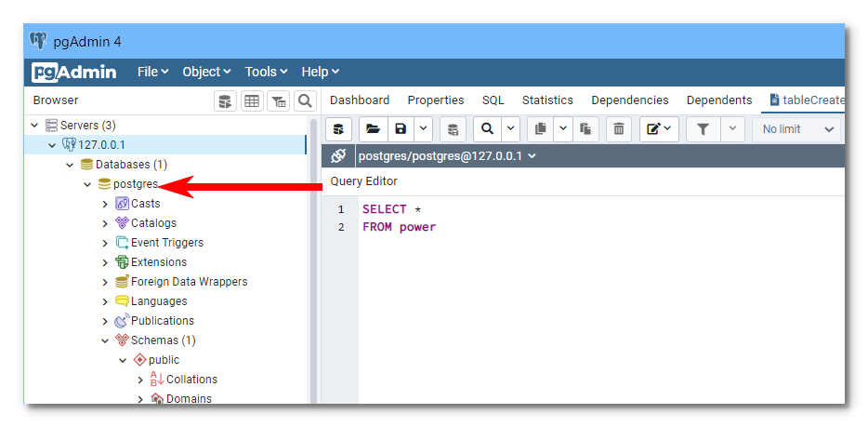Screen dimensions: 868x427
Task: Click the Copy rows icon
Action: 540,129
